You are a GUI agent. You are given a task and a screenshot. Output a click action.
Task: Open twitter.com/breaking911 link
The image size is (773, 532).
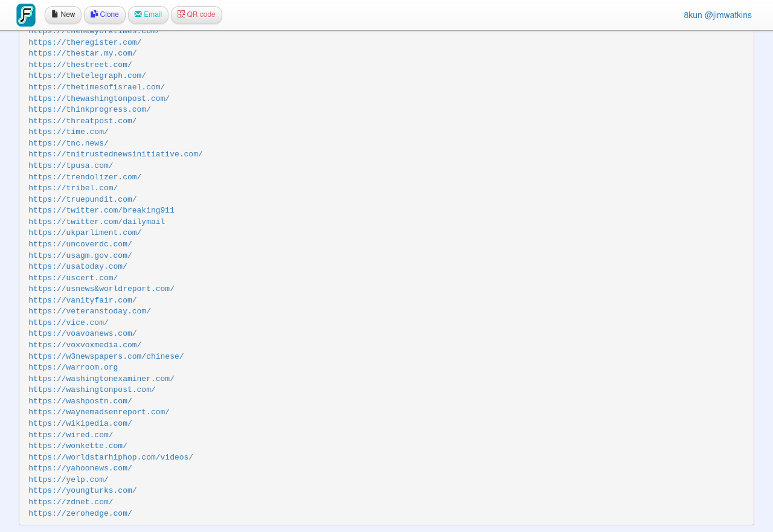(101, 211)
